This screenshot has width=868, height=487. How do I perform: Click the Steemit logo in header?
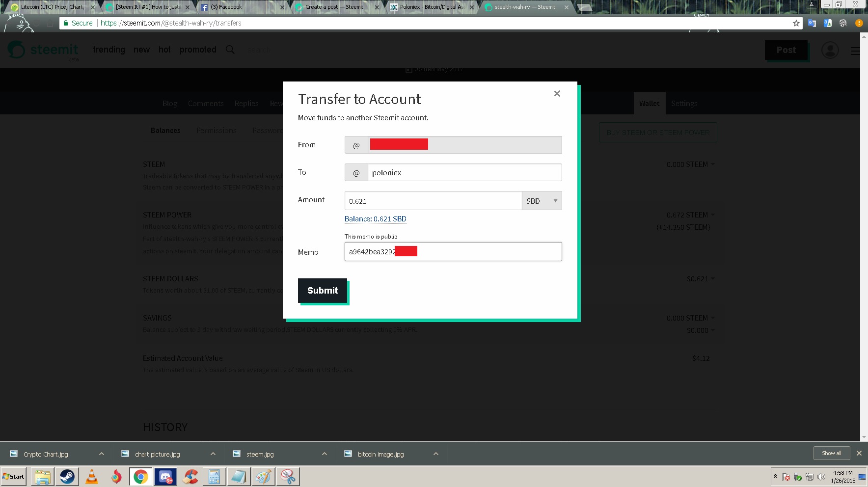43,50
